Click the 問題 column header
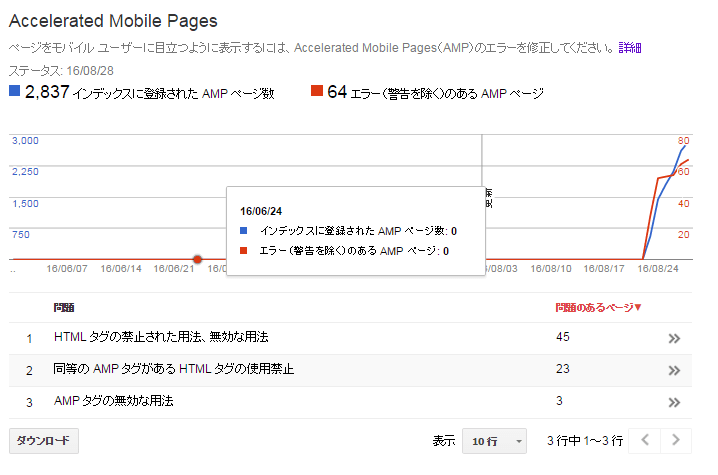This screenshot has height=475, width=718. [x=64, y=308]
